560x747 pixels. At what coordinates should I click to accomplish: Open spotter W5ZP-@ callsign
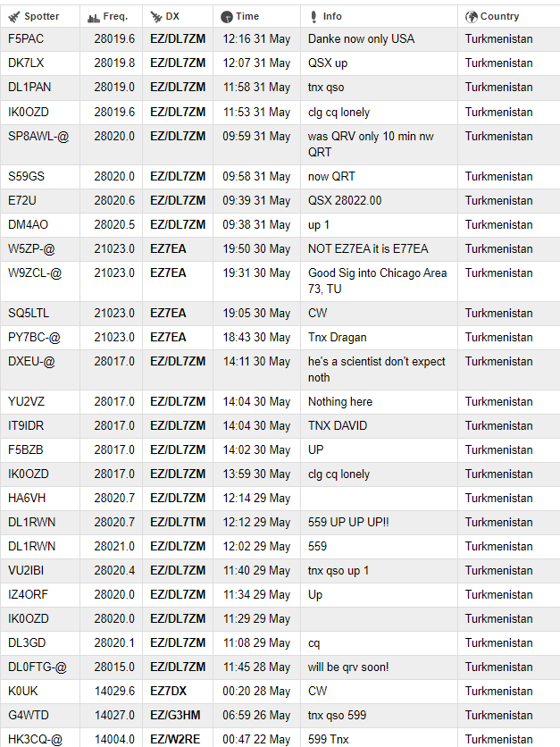tap(31, 248)
